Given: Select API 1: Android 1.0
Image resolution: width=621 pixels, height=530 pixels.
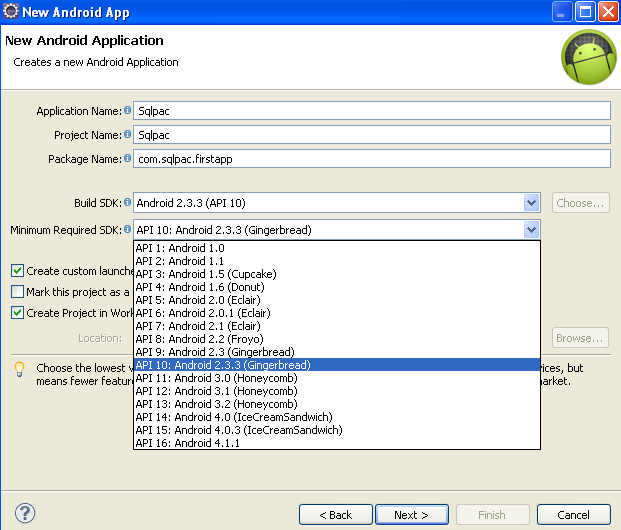Looking at the screenshot, I should coord(337,248).
